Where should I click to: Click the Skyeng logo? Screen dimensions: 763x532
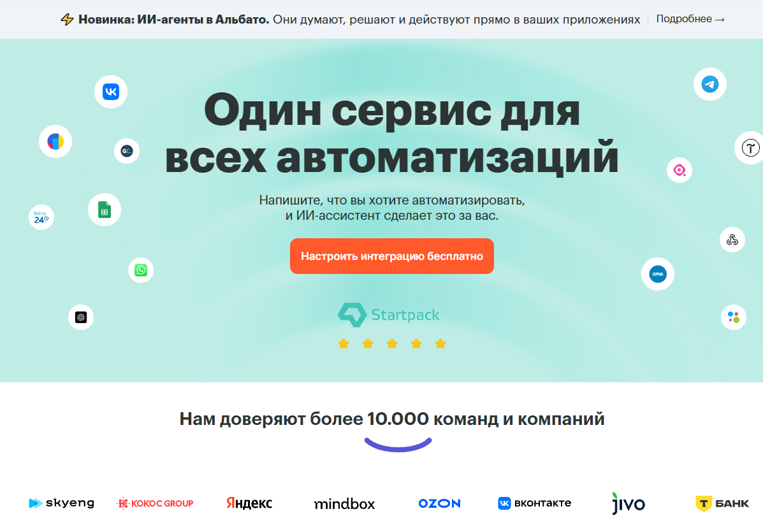coord(62,503)
